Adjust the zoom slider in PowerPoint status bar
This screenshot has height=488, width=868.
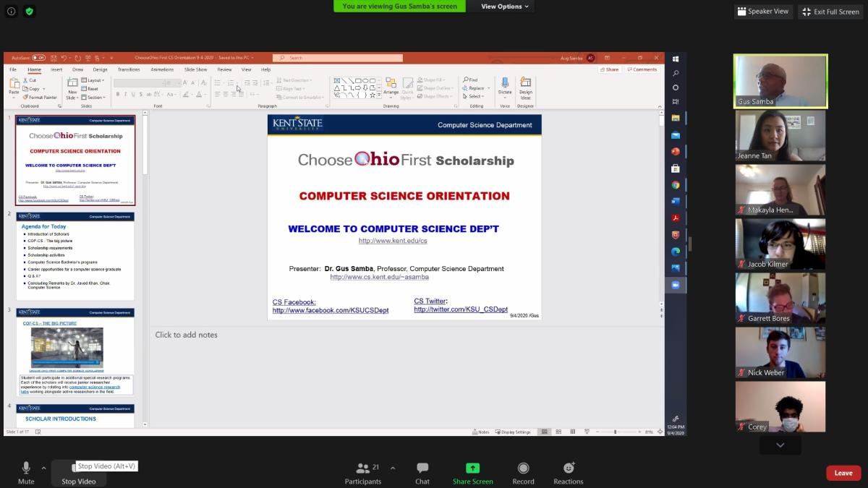pos(615,432)
